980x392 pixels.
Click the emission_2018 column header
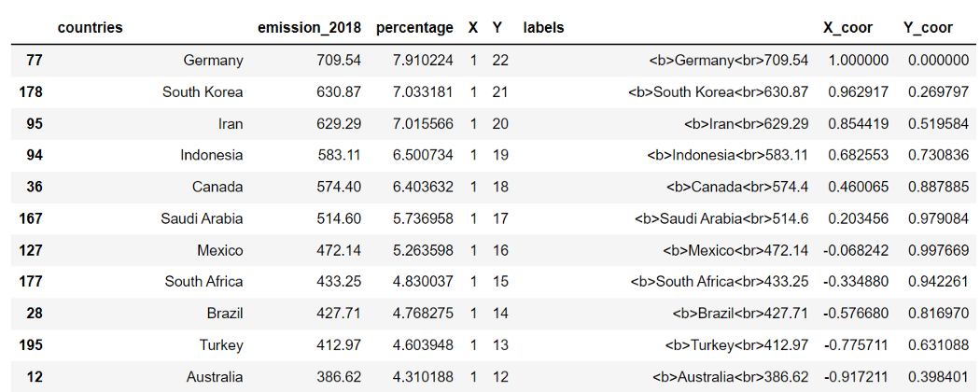click(309, 27)
